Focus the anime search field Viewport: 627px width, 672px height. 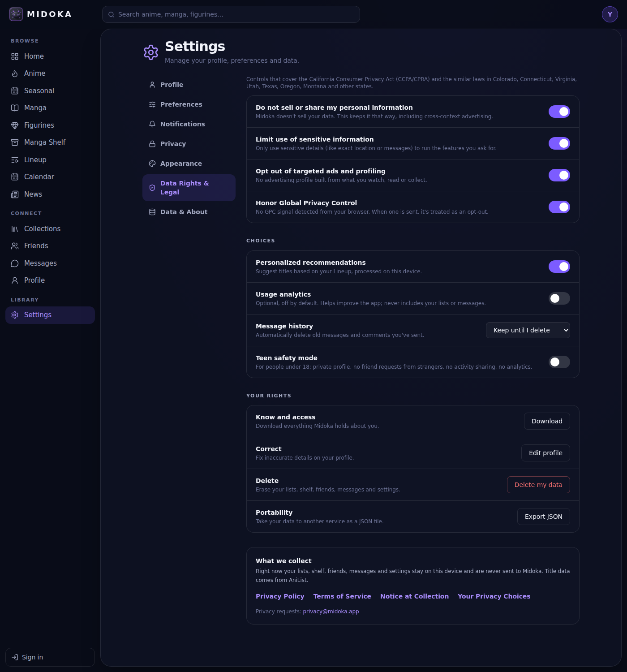231,14
